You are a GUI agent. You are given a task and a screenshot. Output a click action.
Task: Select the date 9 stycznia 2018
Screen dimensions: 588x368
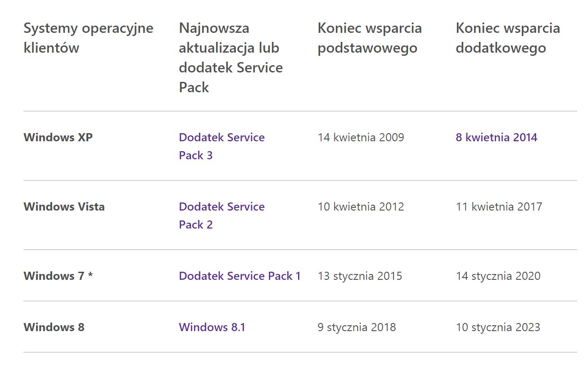(x=357, y=327)
